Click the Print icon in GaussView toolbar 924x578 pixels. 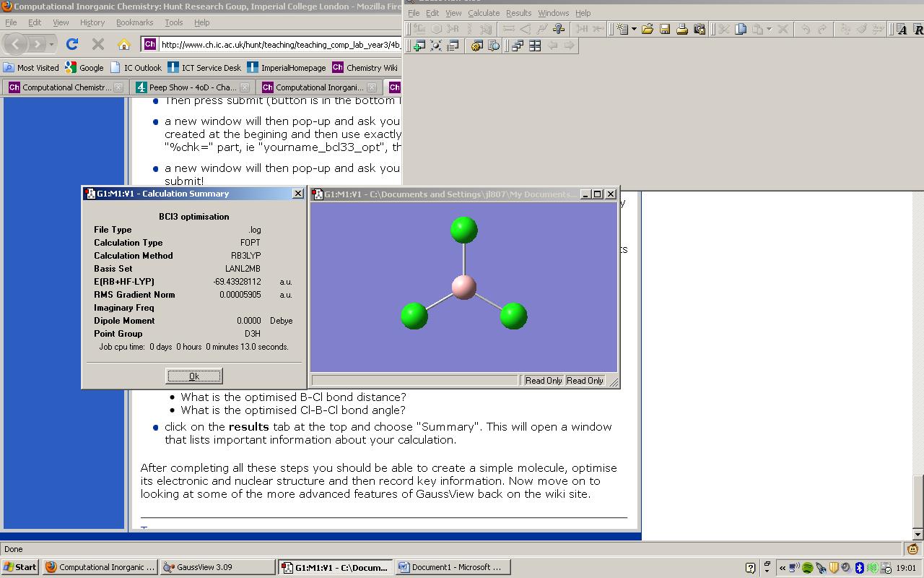click(682, 30)
